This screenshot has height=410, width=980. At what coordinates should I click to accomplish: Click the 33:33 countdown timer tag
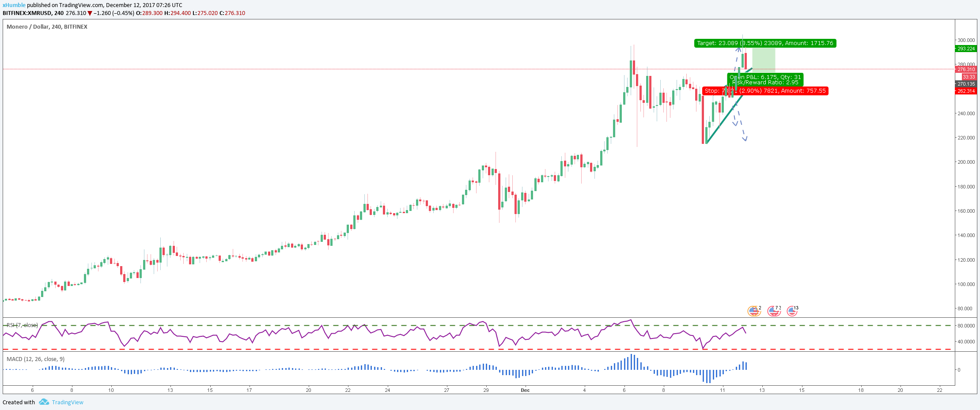969,77
